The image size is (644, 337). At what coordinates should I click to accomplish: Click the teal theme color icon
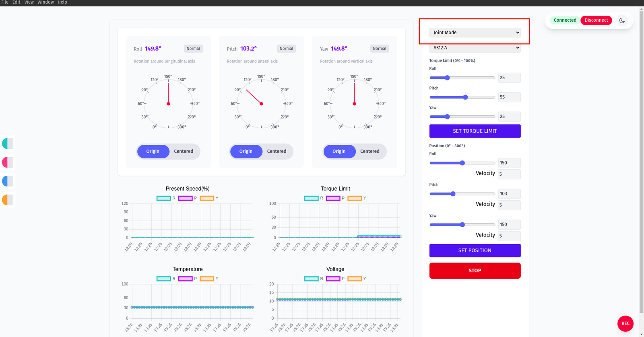(8, 144)
